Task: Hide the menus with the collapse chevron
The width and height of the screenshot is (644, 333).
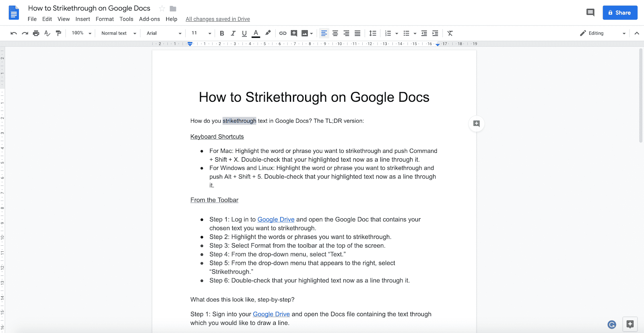Action: click(637, 33)
